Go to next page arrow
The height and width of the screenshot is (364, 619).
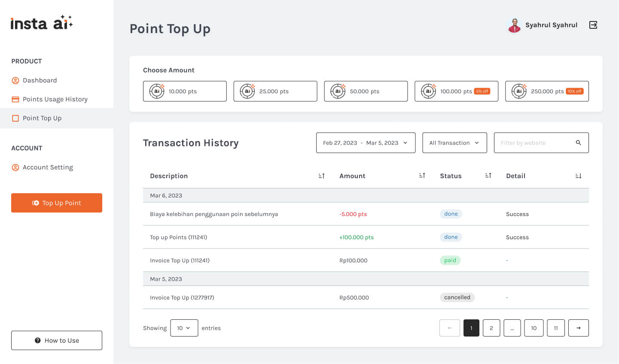[579, 328]
